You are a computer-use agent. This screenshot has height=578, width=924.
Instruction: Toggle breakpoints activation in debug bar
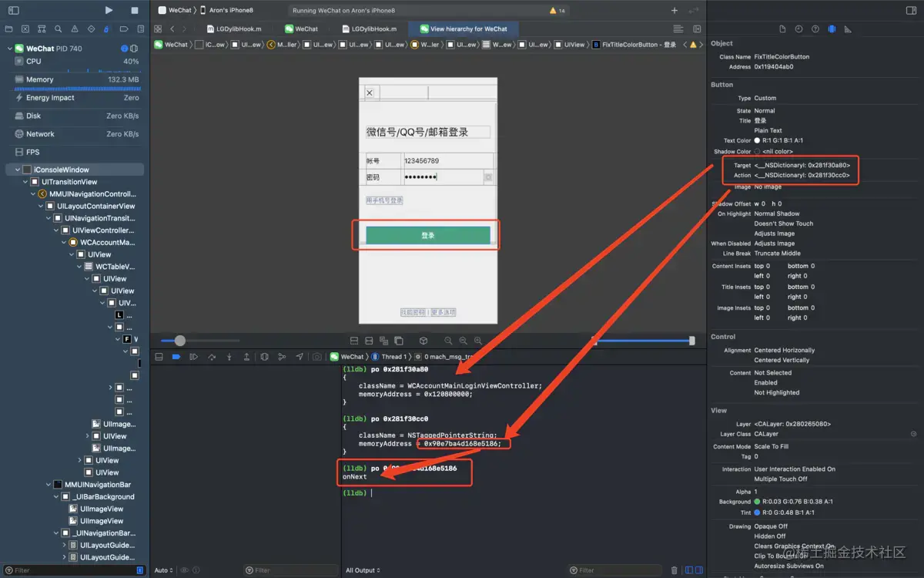pos(176,357)
